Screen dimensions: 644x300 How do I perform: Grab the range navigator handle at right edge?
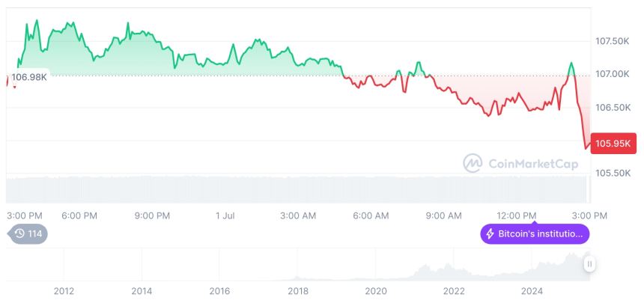coord(590,264)
